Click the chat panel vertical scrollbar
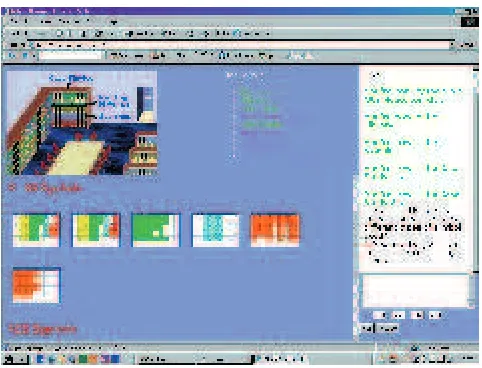482x368 pixels. (x=476, y=169)
